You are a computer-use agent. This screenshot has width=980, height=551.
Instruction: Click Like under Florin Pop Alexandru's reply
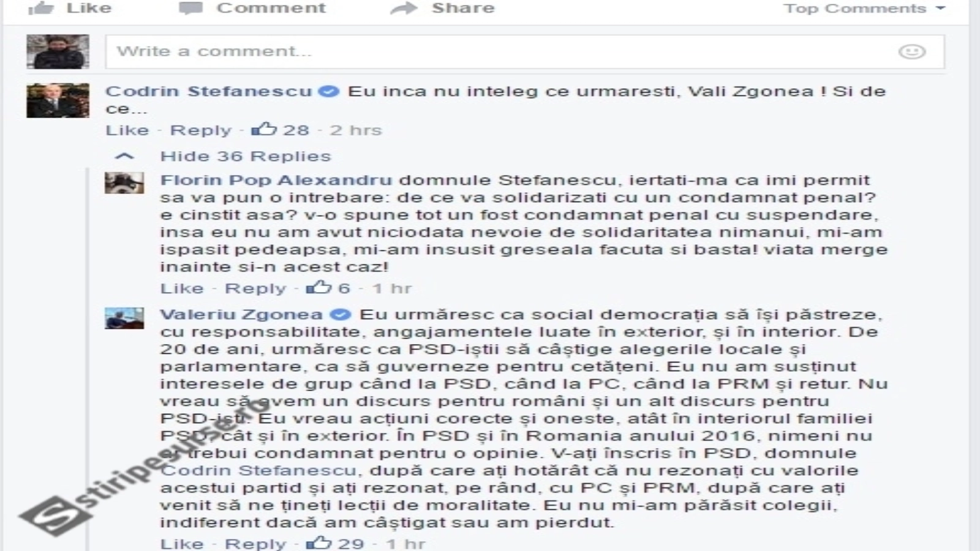tap(181, 288)
